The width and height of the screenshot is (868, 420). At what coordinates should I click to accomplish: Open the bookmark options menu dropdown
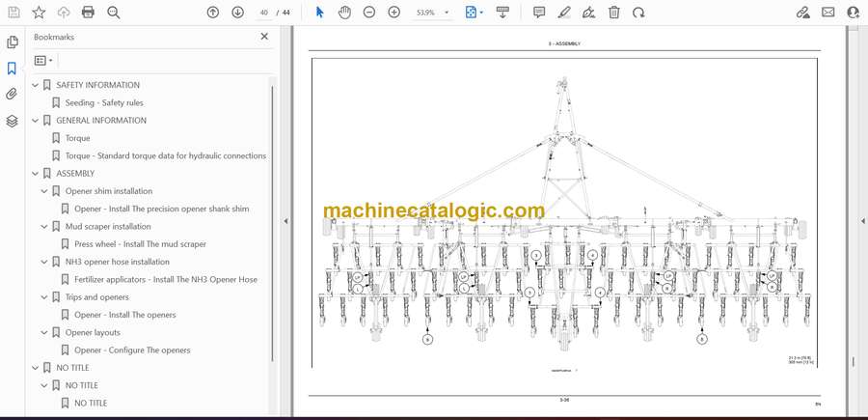[43, 61]
